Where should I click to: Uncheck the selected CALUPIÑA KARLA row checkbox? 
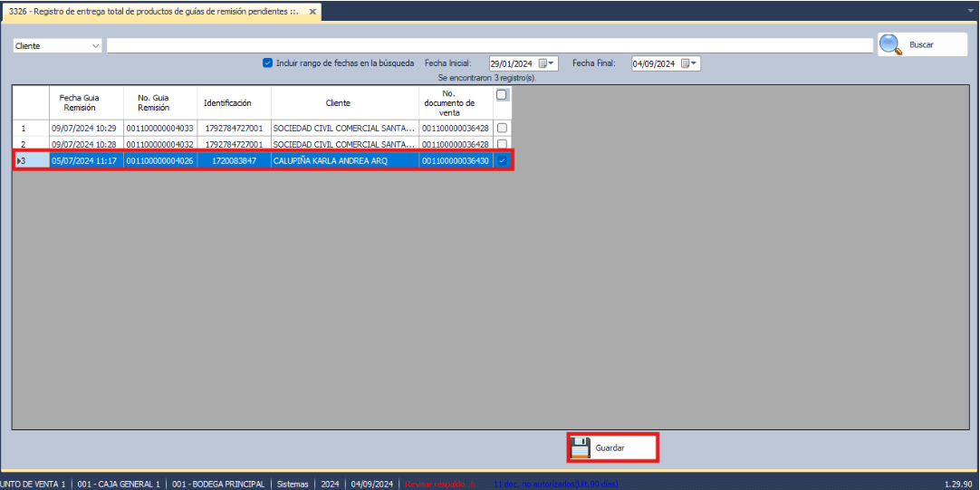[x=502, y=160]
